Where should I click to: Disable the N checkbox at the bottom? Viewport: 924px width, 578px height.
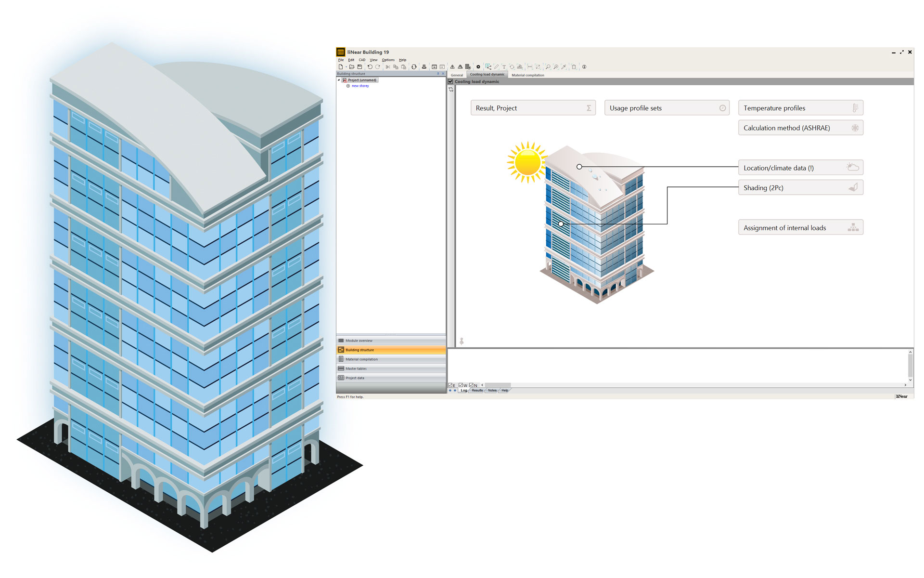pos(471,385)
